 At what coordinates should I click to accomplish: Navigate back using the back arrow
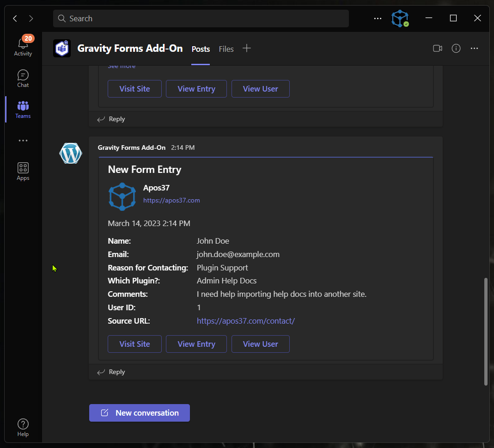(14, 18)
